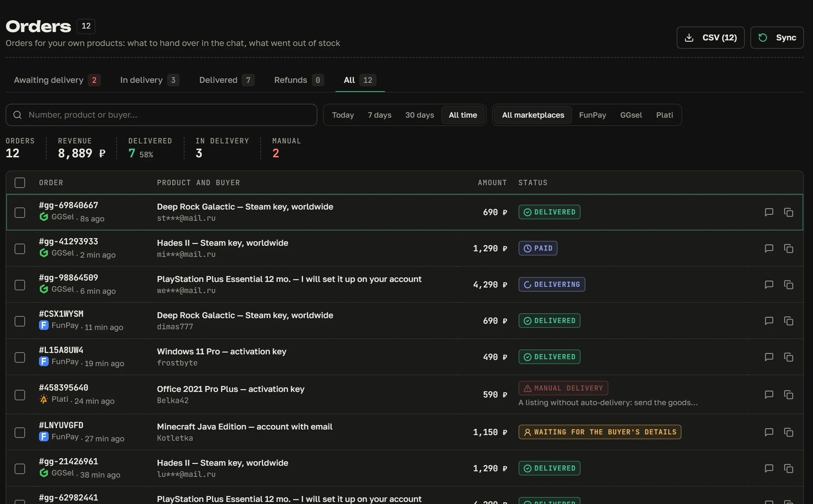
Task: Open chat for order #gg-69840667
Action: tap(769, 212)
